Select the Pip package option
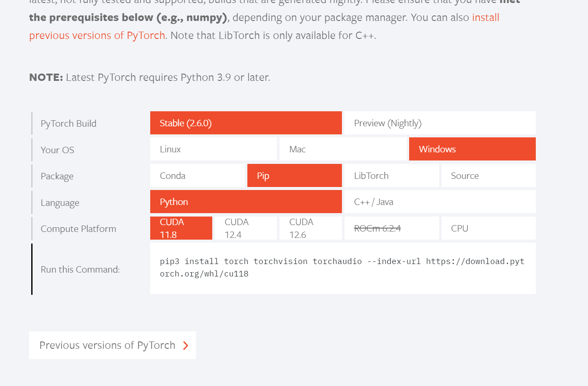The image size is (588, 386). click(294, 176)
